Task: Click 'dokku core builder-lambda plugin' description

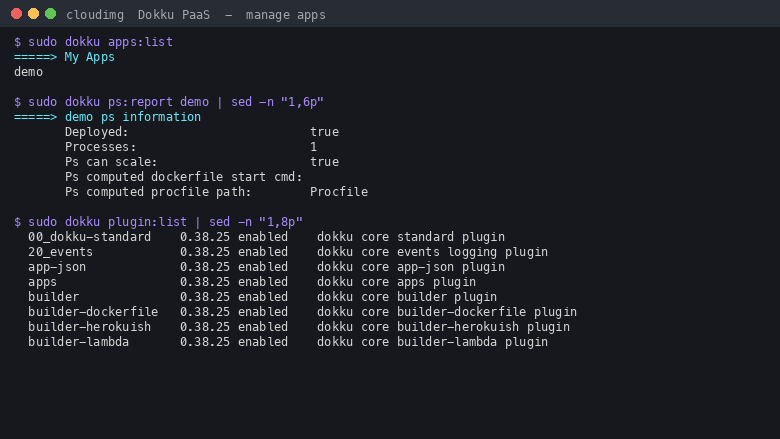Action: [x=432, y=342]
